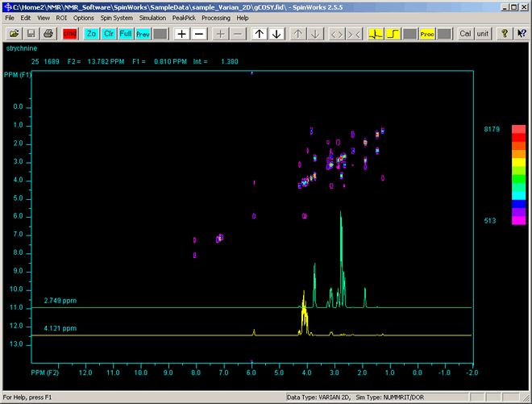
Task: Click the 513 contour level value
Action: click(490, 221)
